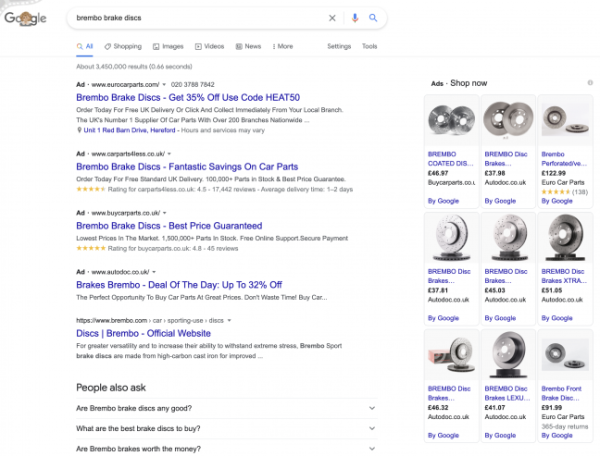600x456 pixels.
Task: Switch to the Images tab
Action: tap(168, 46)
